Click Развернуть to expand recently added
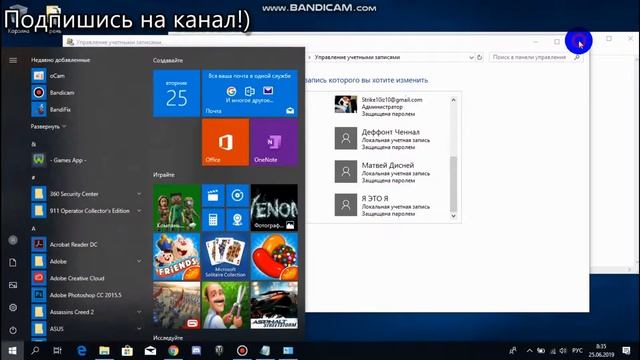640x360 pixels. point(48,127)
